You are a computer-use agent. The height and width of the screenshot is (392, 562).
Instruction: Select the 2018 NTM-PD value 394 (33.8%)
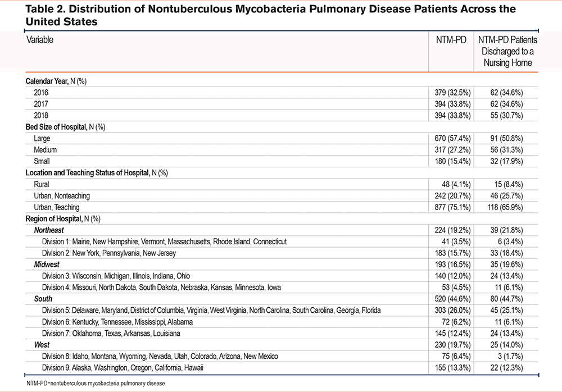[x=452, y=115]
